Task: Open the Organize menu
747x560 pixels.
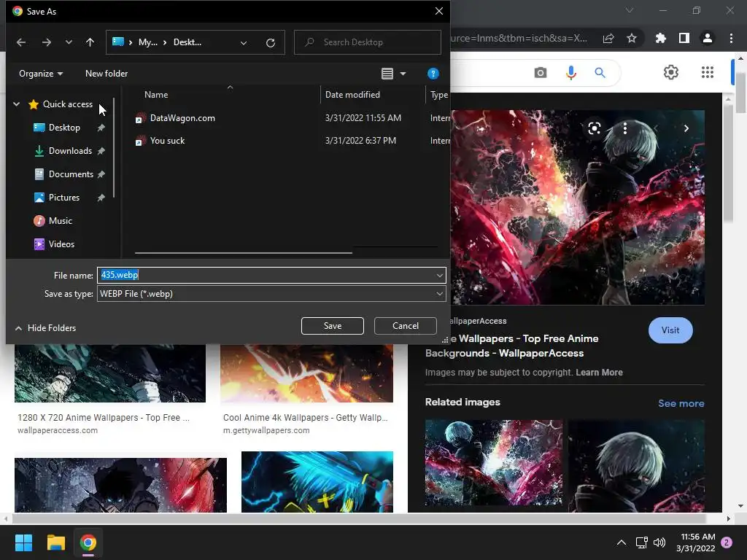Action: click(41, 74)
